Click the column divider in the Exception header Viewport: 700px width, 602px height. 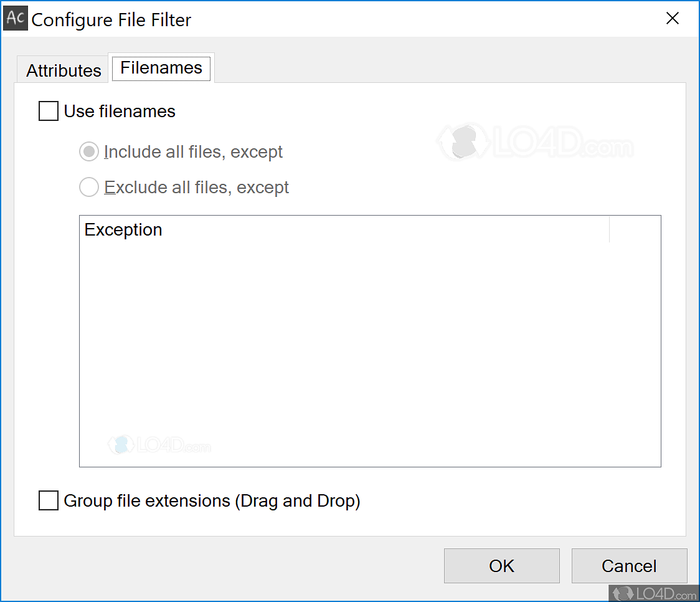pos(608,229)
